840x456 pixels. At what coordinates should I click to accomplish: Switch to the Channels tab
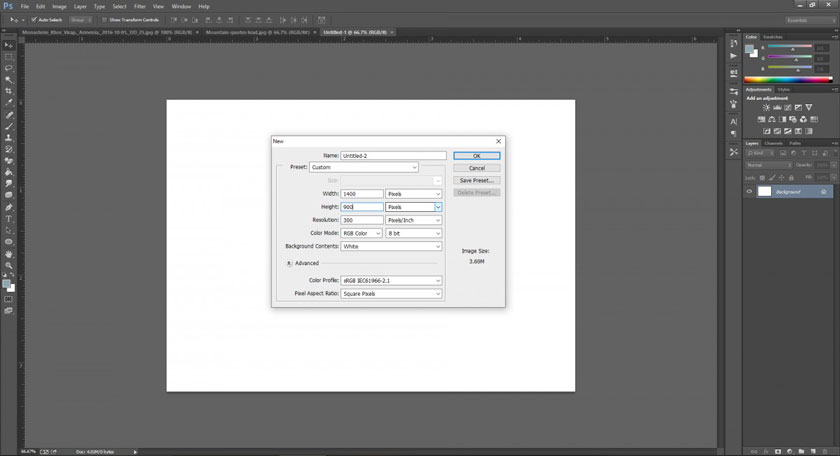(773, 143)
